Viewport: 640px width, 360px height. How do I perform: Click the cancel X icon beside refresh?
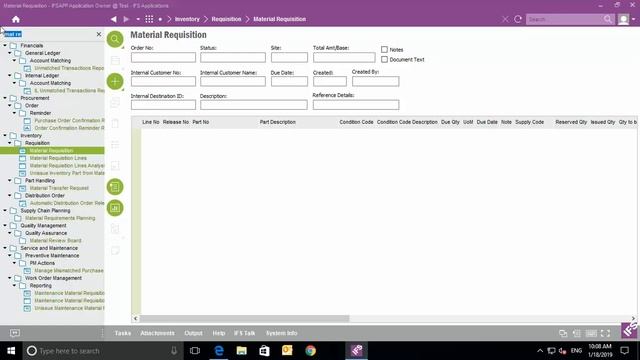point(505,19)
